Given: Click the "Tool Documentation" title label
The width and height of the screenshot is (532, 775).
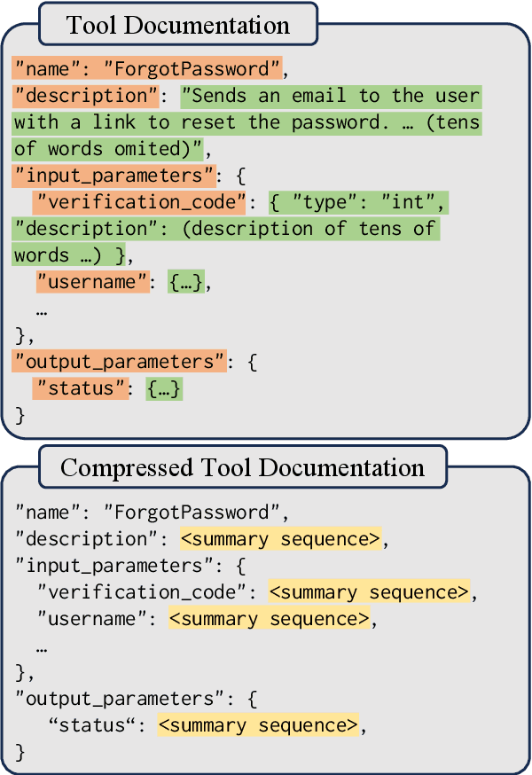Looking at the screenshot, I should click(178, 24).
